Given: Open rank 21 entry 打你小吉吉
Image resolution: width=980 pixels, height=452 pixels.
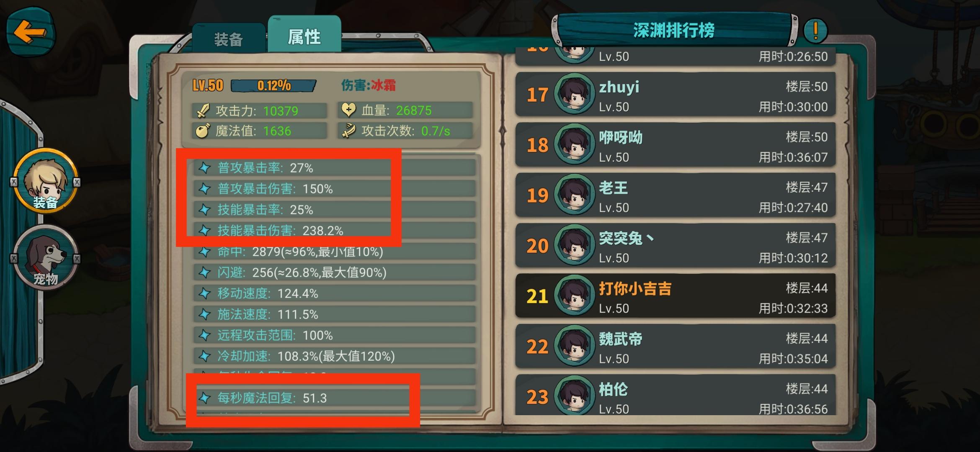Looking at the screenshot, I should pos(675,296).
